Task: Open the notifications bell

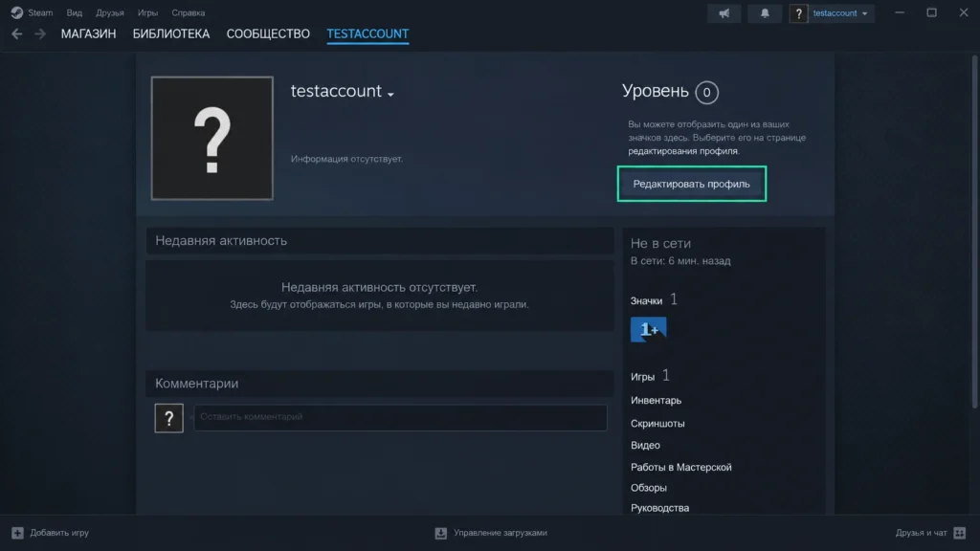Action: pyautogui.click(x=765, y=13)
